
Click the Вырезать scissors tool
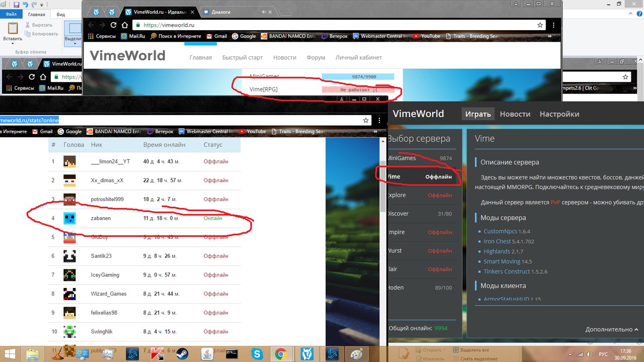pyautogui.click(x=38, y=25)
